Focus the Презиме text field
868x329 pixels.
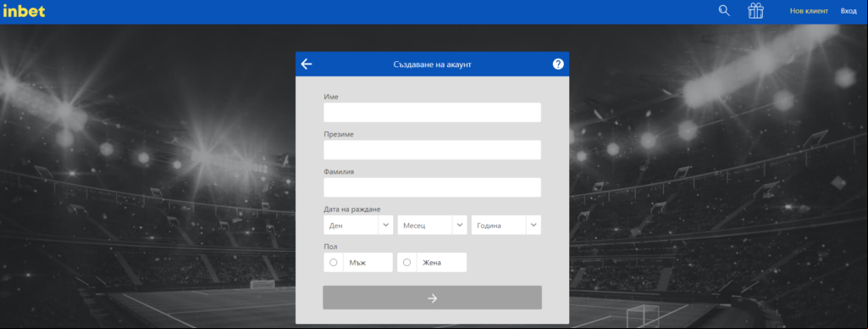[433, 149]
